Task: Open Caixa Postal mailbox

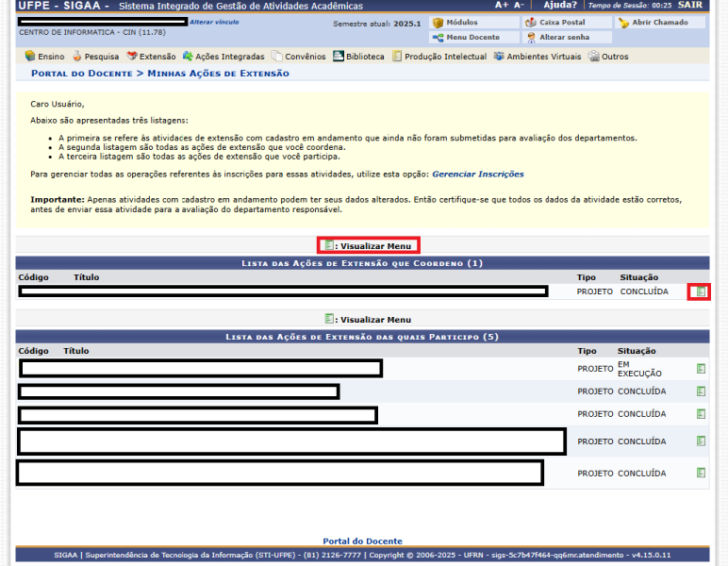Action: tap(561, 23)
